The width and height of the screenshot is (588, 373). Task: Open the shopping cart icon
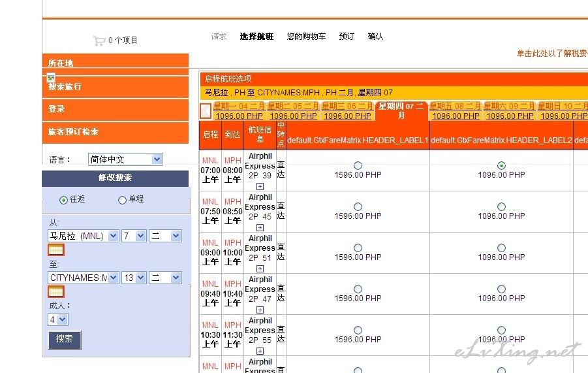tap(99, 41)
